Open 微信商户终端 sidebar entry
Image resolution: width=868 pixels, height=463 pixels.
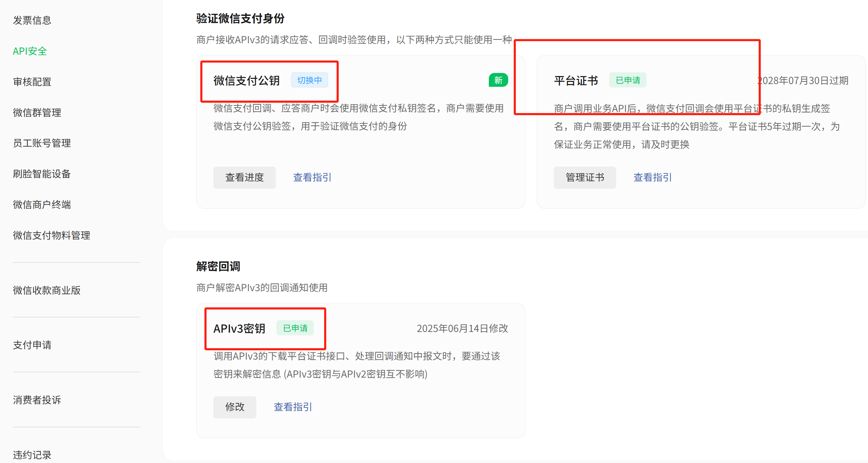(42, 205)
